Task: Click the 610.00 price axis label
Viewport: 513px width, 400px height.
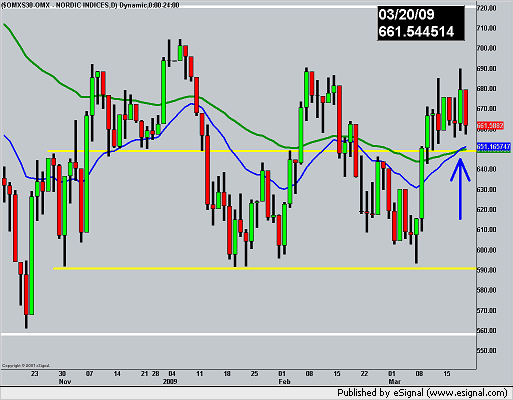Action: (487, 230)
